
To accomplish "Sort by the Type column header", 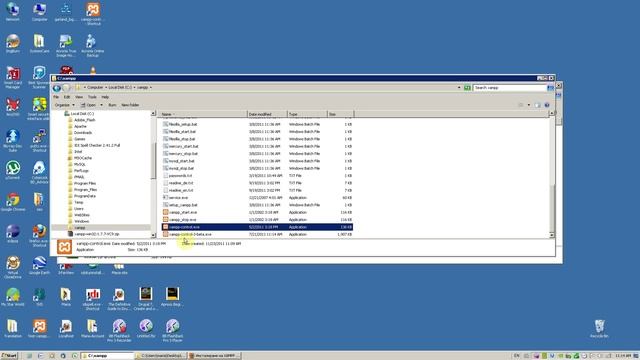I will click(x=307, y=114).
